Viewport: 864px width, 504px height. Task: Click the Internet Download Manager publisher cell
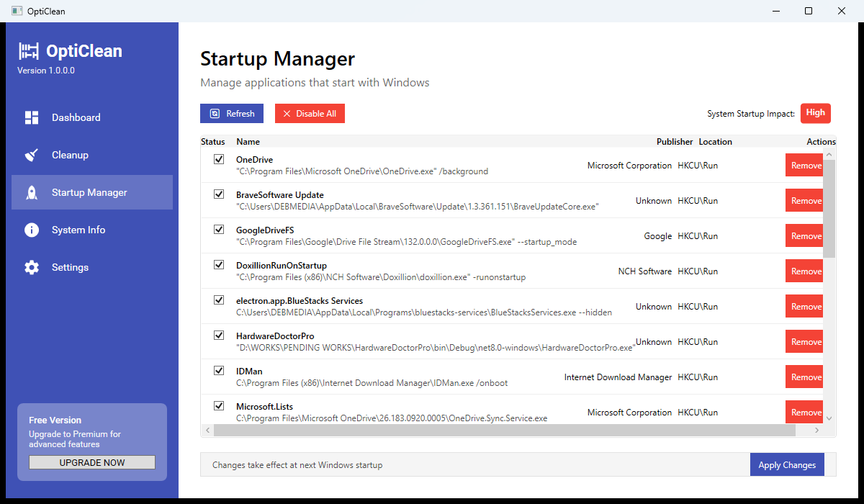[618, 377]
